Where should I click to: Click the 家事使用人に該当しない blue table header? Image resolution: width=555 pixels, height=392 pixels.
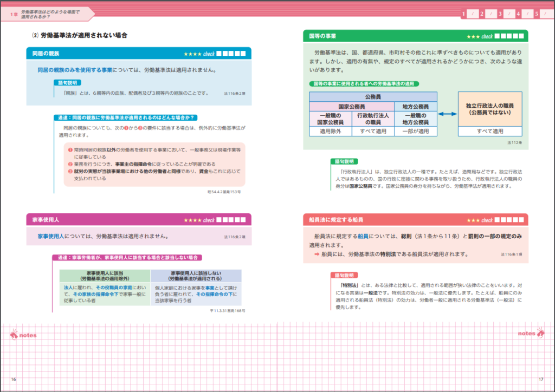click(196, 276)
